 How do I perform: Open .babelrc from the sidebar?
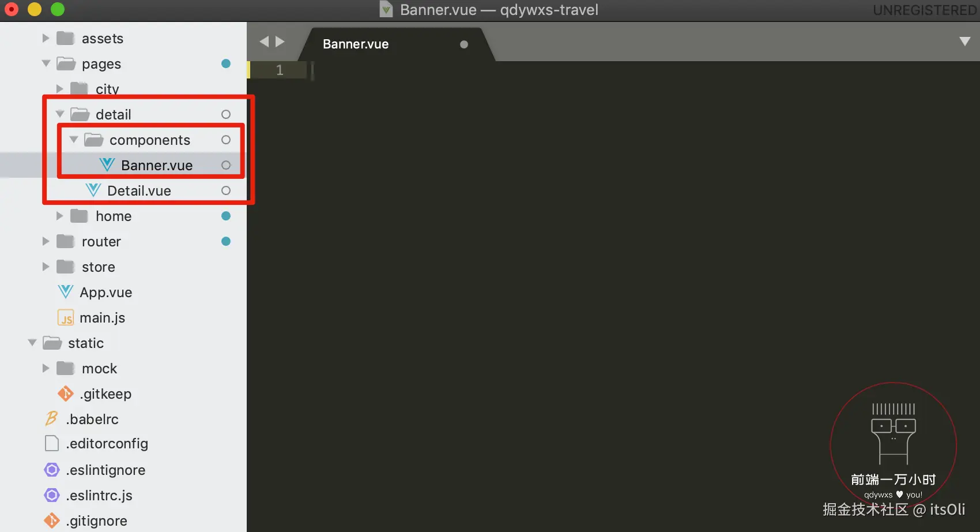(92, 419)
